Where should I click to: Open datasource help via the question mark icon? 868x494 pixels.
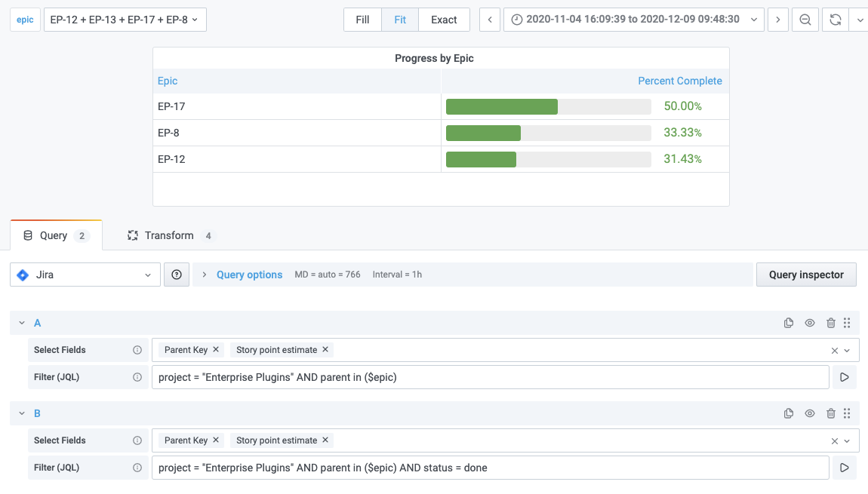point(177,274)
